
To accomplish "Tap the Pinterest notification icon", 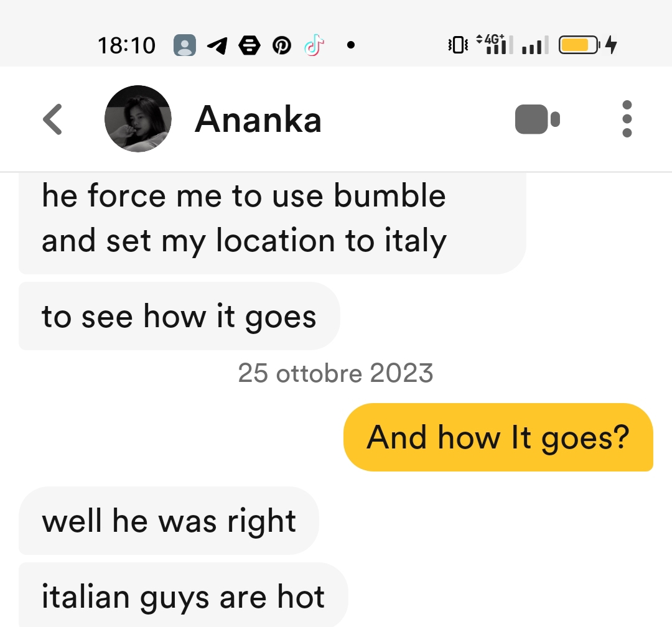I will tap(282, 45).
